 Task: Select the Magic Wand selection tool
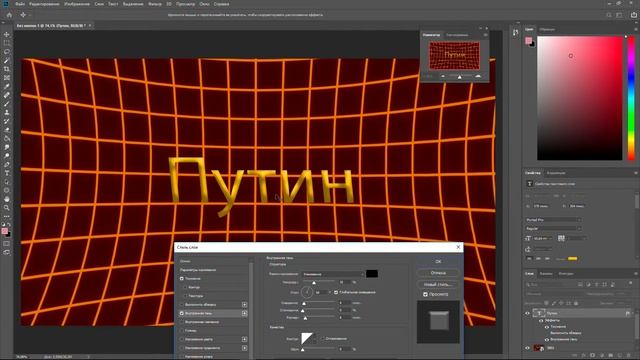pos(7,60)
